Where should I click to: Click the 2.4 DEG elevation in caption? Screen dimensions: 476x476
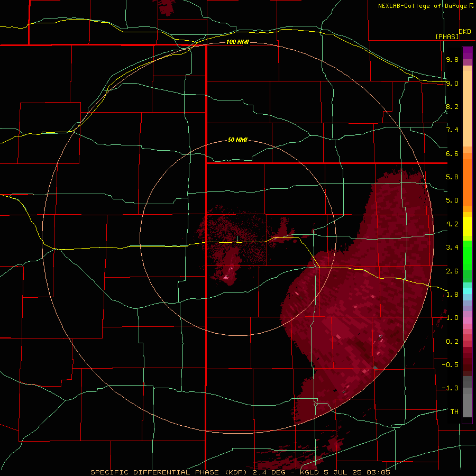click(270, 472)
